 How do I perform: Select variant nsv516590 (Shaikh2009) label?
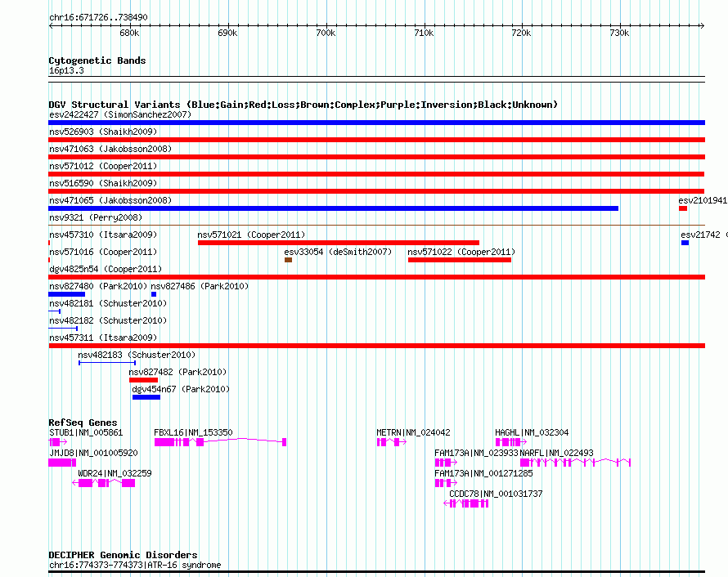click(x=103, y=183)
